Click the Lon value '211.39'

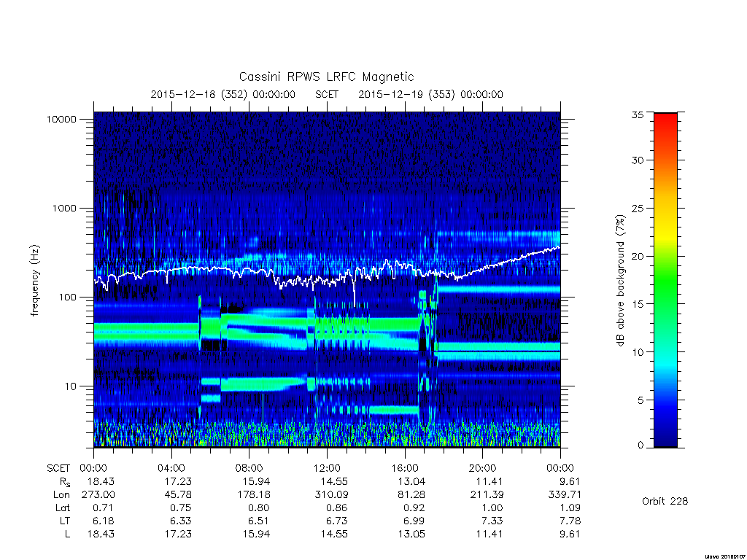point(487,495)
